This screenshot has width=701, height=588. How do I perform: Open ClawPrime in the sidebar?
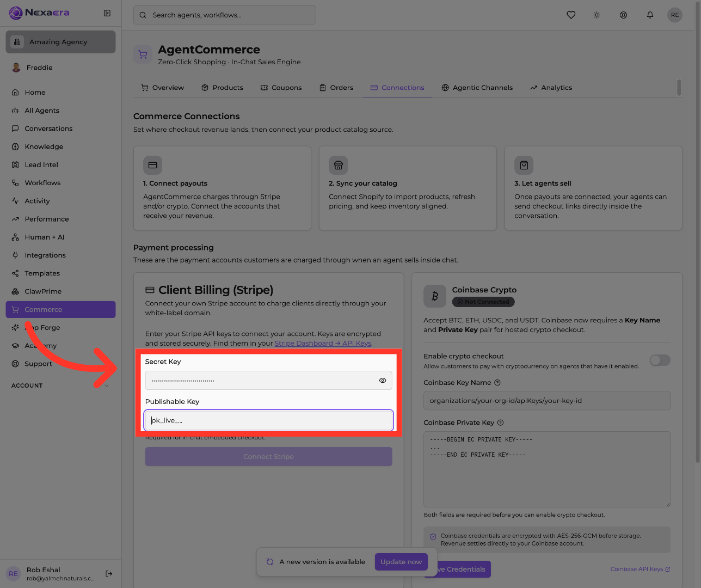pyautogui.click(x=60, y=292)
